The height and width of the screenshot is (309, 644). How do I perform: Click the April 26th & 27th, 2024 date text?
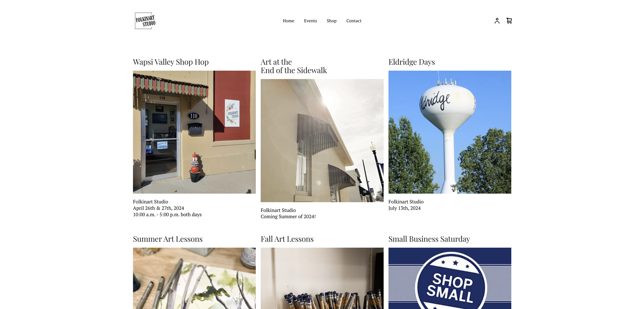pyautogui.click(x=158, y=208)
